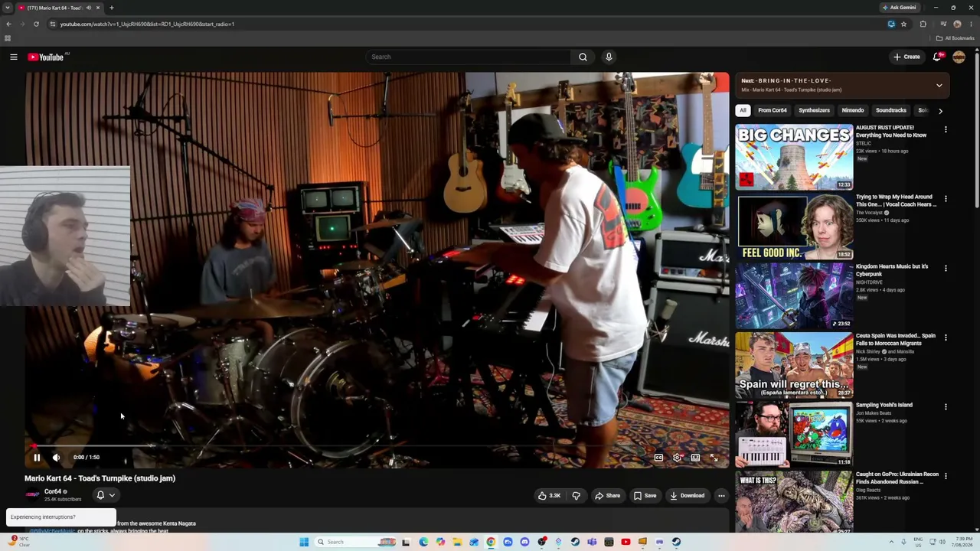
Task: Toggle closed captions on the video
Action: [x=658, y=458]
